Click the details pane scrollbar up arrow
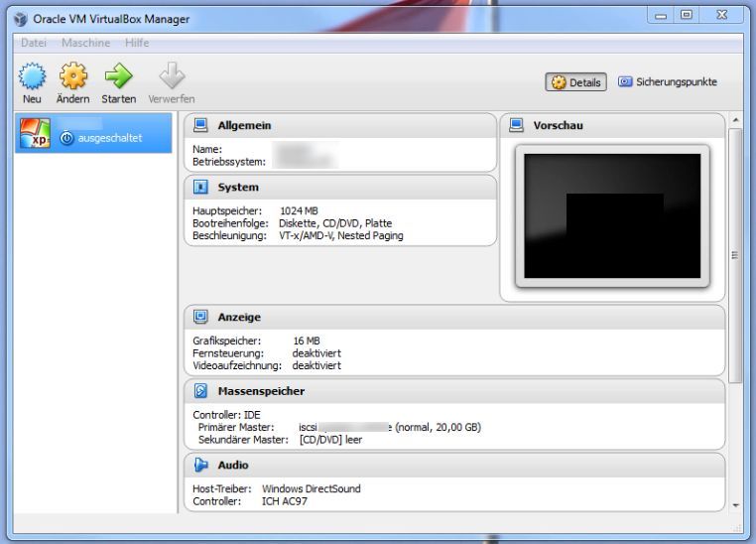756x544 pixels. coord(736,119)
